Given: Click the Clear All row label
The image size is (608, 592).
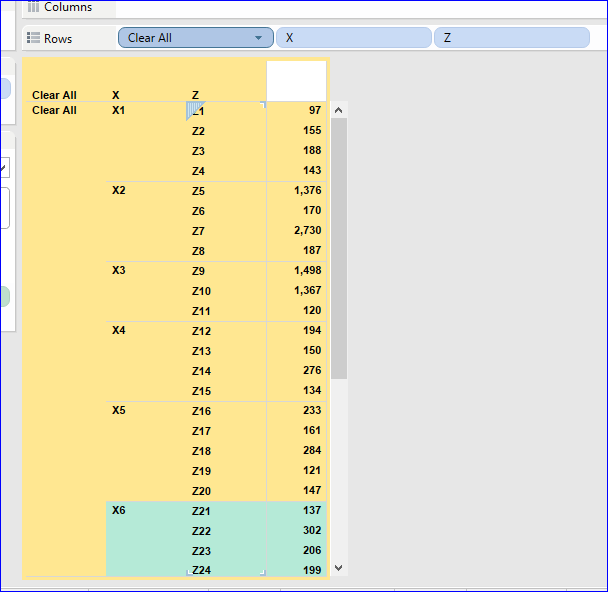Looking at the screenshot, I should click(54, 110).
